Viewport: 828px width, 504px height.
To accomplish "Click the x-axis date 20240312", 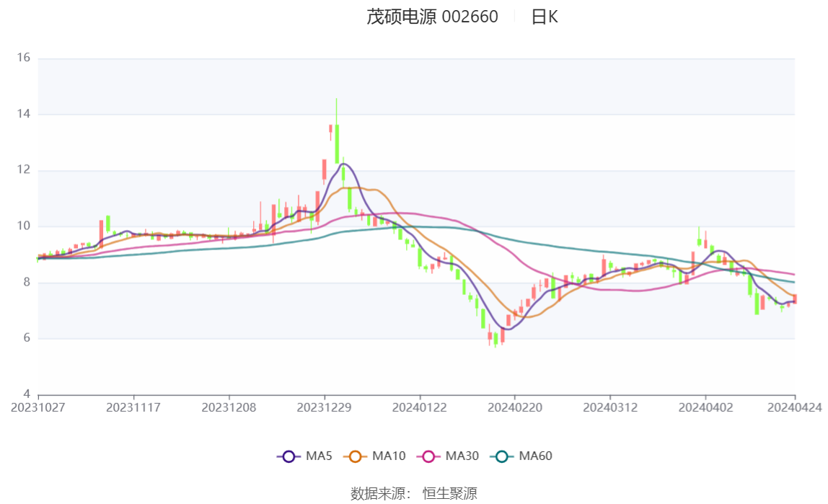I will point(610,407).
